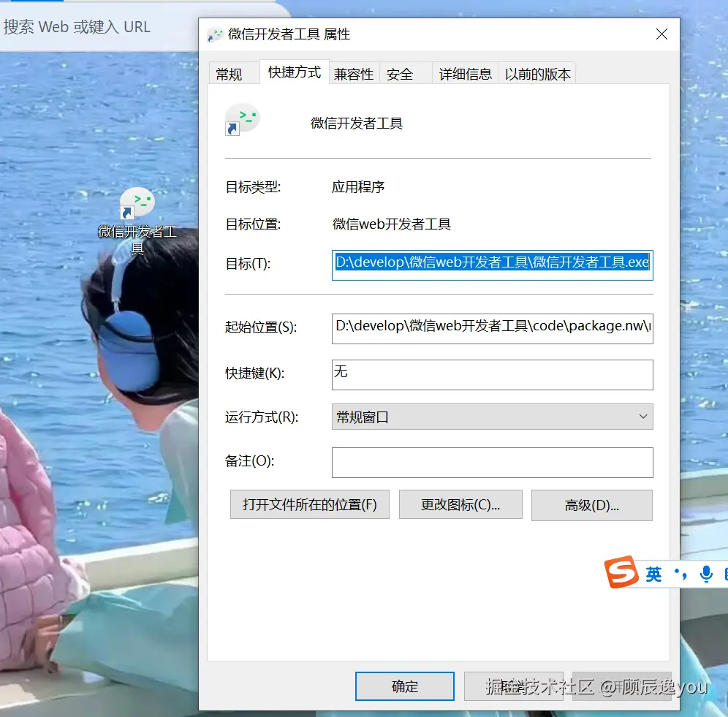Click the 目标(T) path field

pyautogui.click(x=492, y=265)
